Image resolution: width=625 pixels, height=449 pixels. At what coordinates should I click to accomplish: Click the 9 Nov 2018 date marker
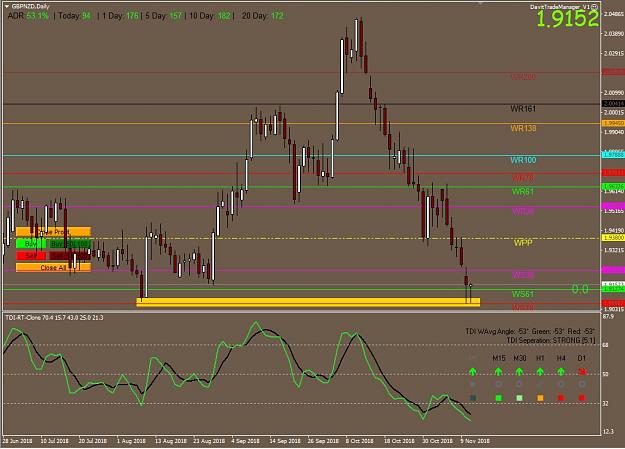[x=475, y=441]
